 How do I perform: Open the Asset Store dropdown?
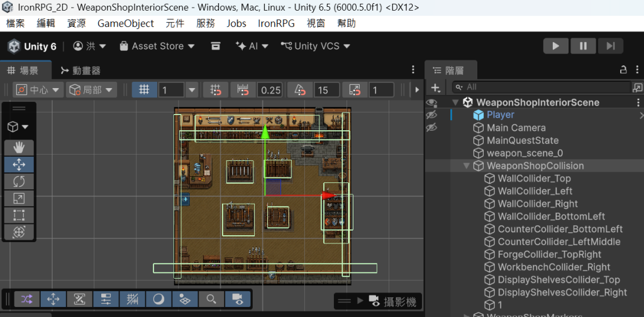[157, 47]
